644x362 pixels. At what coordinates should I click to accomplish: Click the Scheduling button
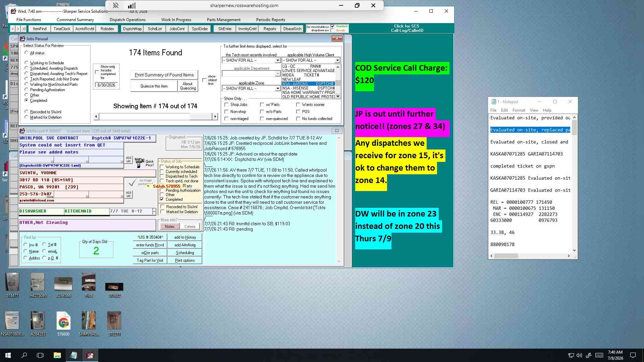[185, 253]
